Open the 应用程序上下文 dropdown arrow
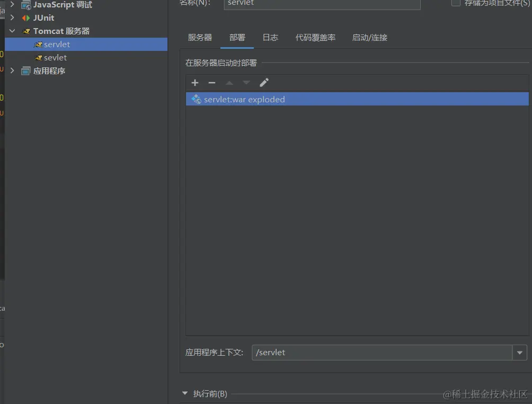 [x=519, y=353]
